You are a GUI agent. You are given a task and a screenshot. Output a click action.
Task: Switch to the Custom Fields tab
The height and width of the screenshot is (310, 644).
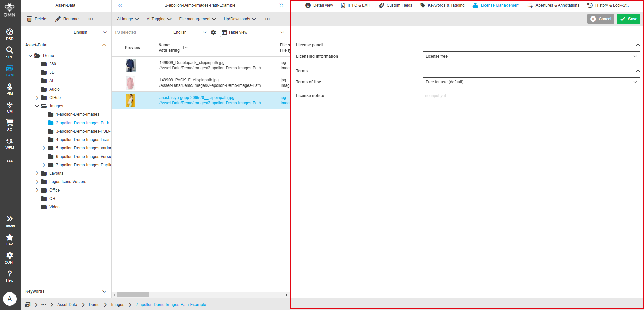click(x=396, y=5)
